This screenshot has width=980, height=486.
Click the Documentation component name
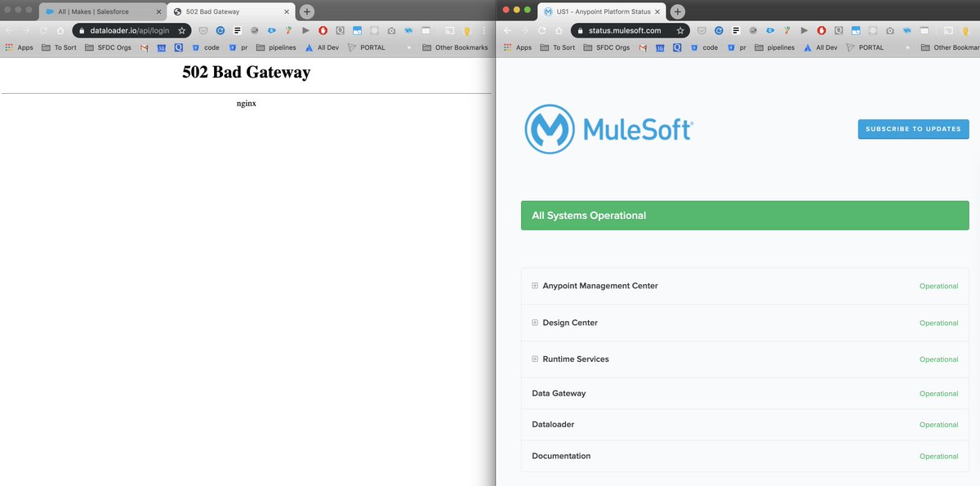561,456
